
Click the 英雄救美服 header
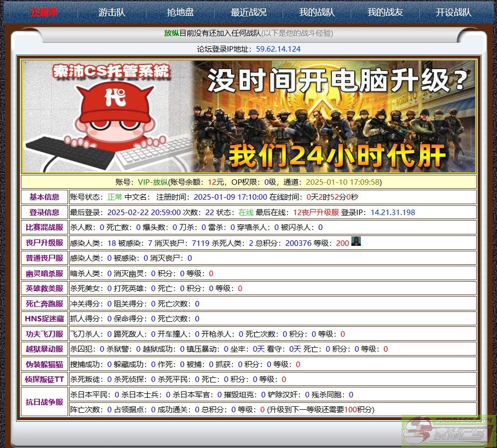[x=44, y=288]
